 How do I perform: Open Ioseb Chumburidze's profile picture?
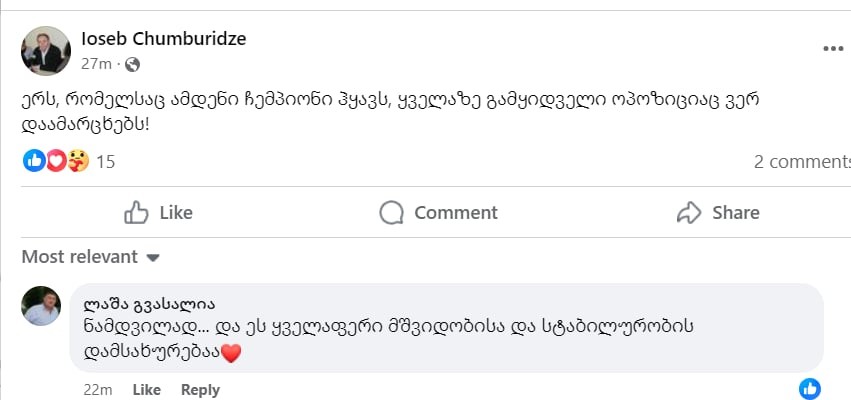coord(46,50)
